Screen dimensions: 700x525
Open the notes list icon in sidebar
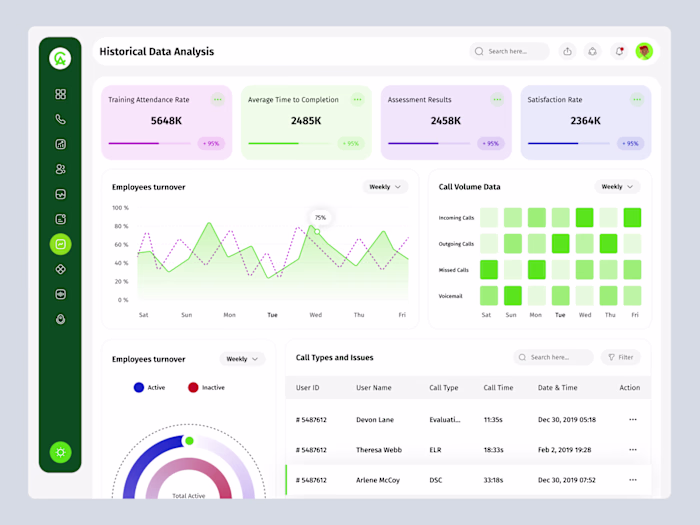(x=60, y=219)
